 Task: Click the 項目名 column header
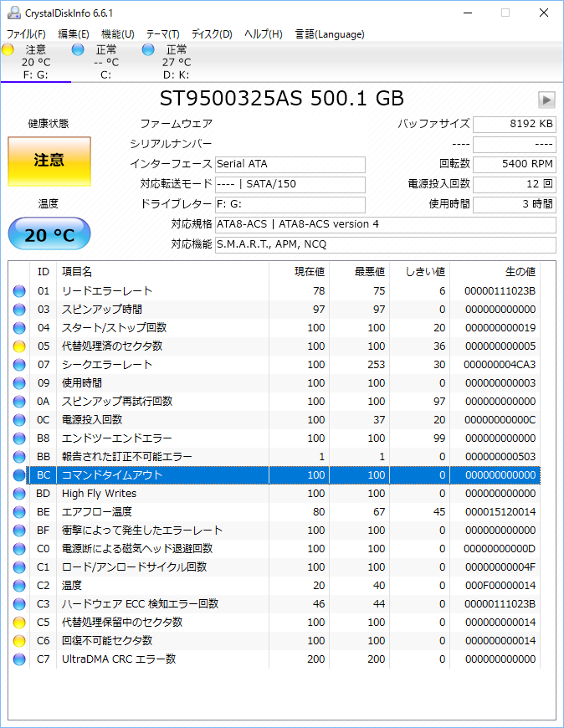pyautogui.click(x=162, y=272)
